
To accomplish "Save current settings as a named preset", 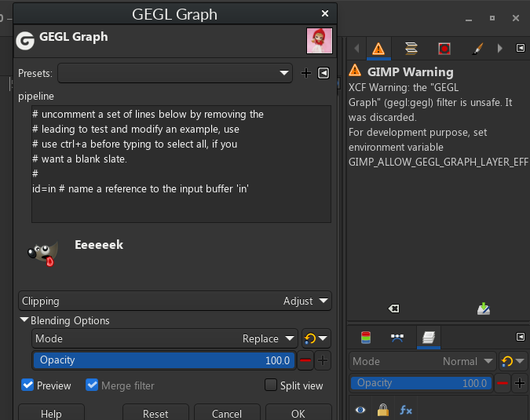I will 306,73.
